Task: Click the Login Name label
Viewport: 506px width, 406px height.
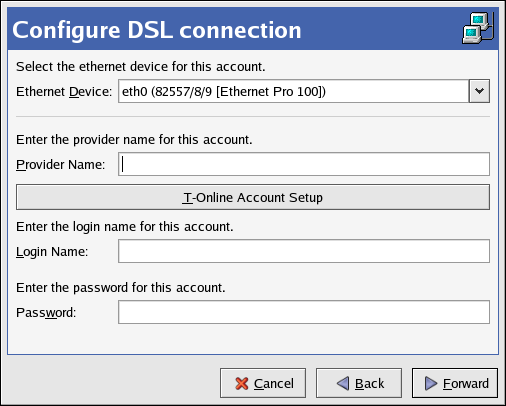Action: click(52, 252)
